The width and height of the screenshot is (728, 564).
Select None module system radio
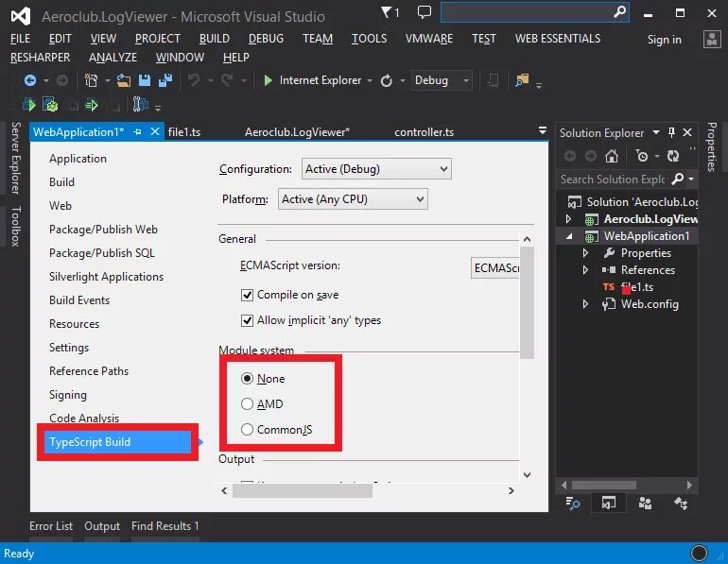click(x=247, y=379)
